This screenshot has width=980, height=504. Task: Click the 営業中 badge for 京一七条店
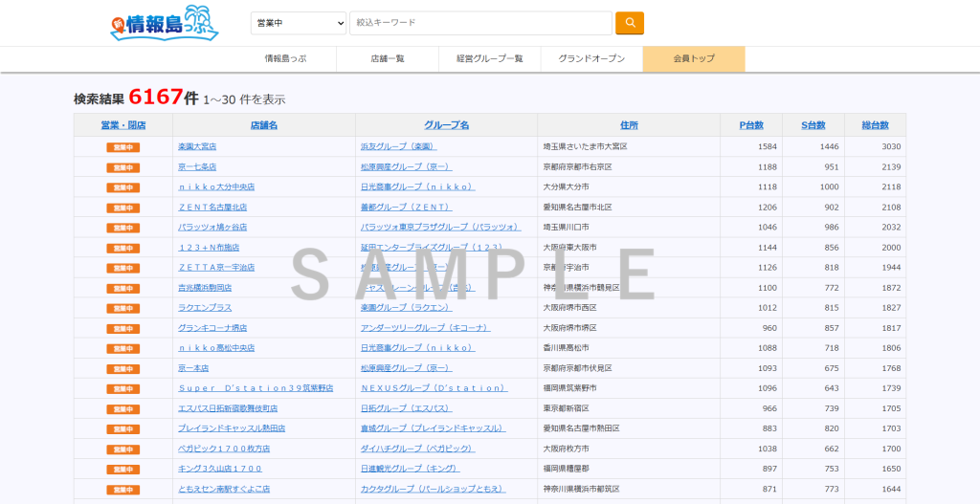(x=123, y=167)
